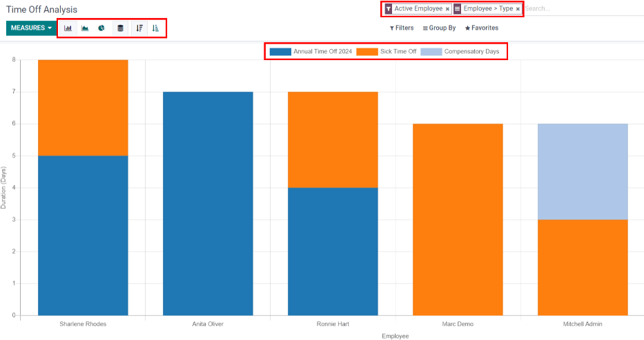The height and width of the screenshot is (340, 644).
Task: Open the Favorites menu
Action: pyautogui.click(x=482, y=28)
